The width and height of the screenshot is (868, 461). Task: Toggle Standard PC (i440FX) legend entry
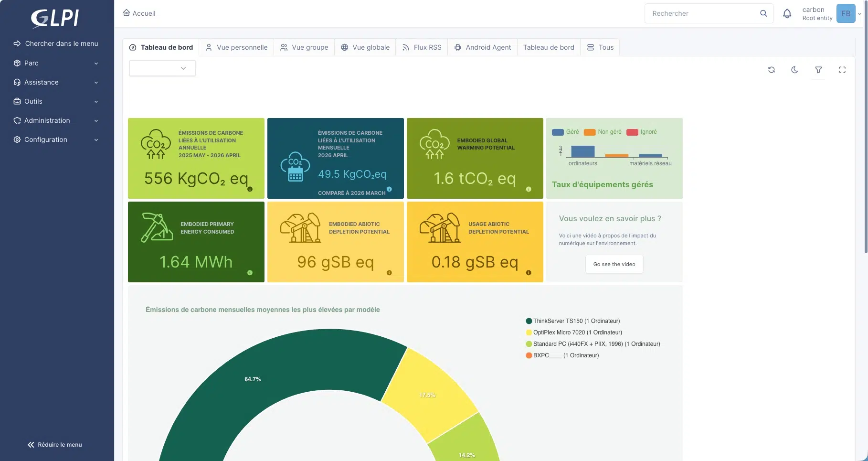(593, 344)
